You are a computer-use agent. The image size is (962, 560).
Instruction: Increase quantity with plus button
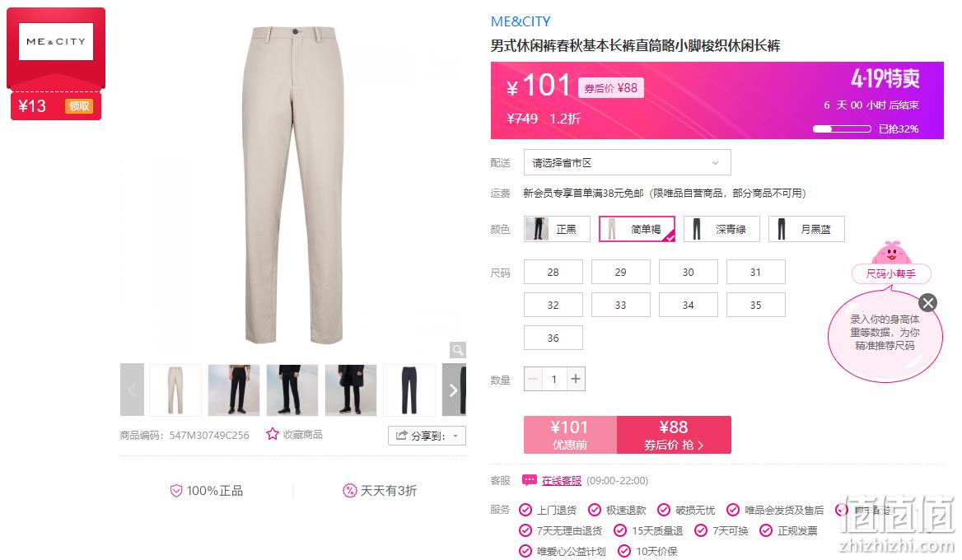tap(576, 379)
